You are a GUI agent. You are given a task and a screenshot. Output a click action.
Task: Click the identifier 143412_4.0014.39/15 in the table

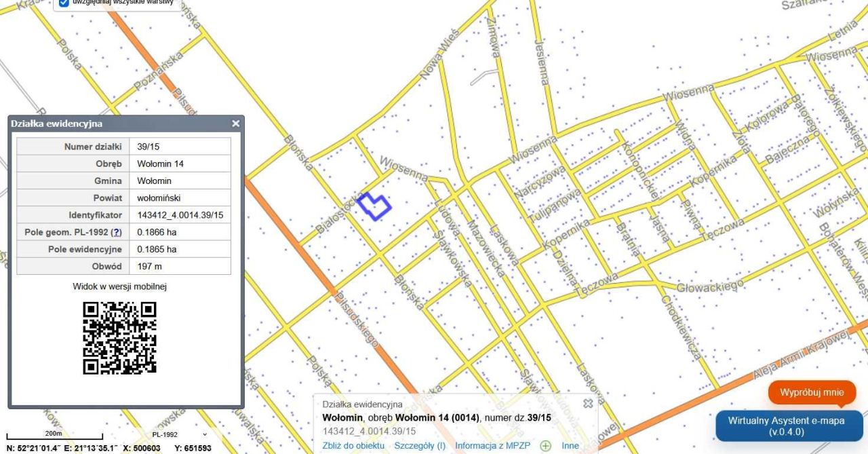[180, 215]
